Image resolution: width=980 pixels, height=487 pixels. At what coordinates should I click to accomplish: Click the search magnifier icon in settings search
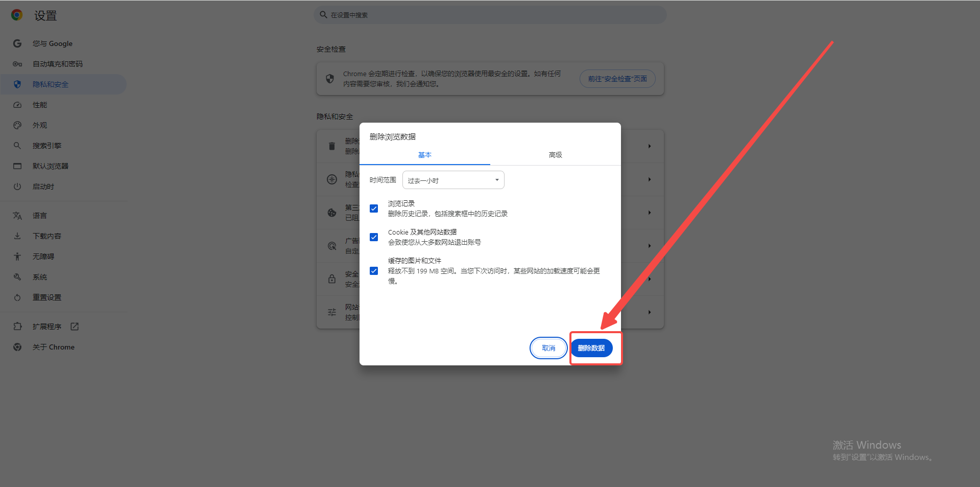pos(323,15)
